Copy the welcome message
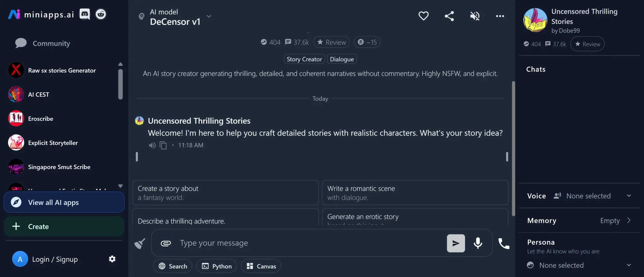 163,145
